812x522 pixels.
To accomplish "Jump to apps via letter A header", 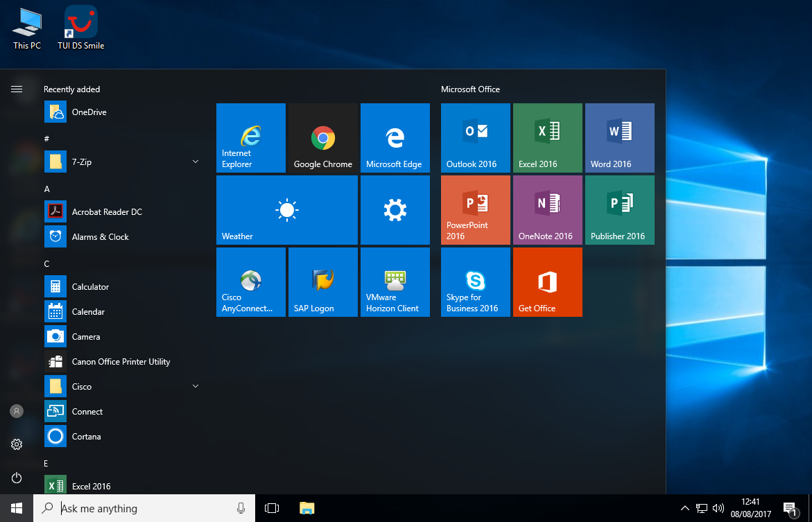I will (x=46, y=189).
